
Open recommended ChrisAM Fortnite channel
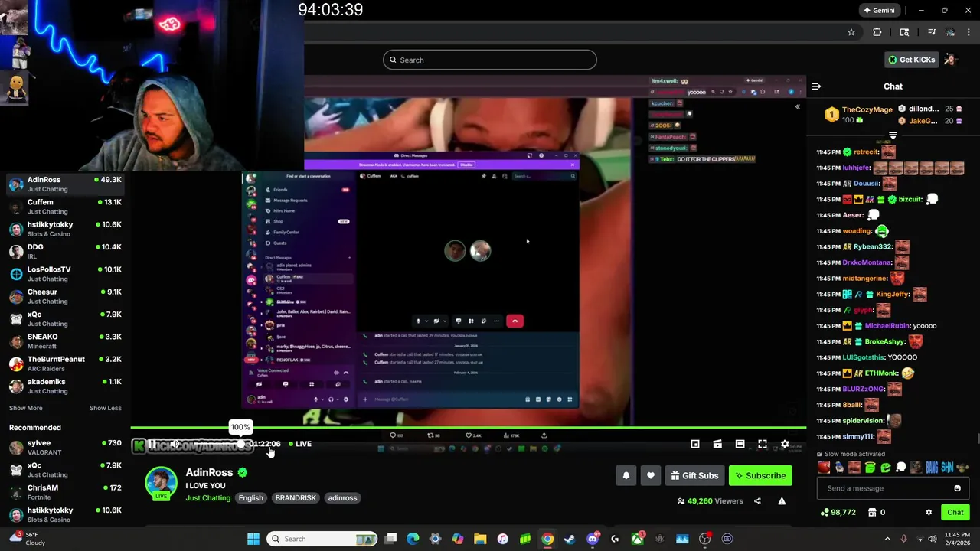pyautogui.click(x=65, y=492)
